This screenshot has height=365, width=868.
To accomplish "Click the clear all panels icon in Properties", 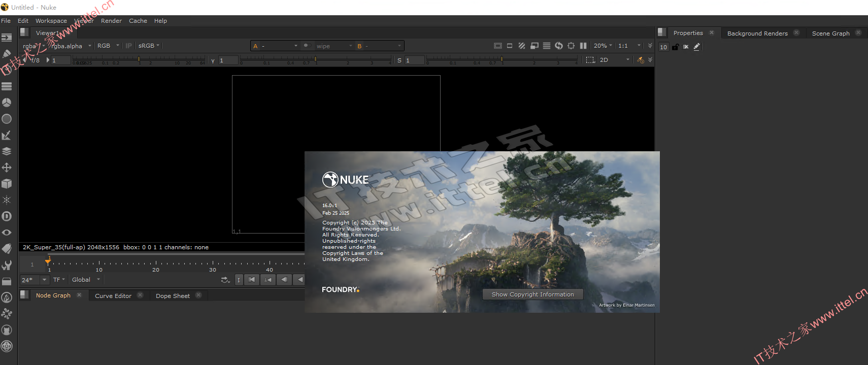I will coord(686,47).
